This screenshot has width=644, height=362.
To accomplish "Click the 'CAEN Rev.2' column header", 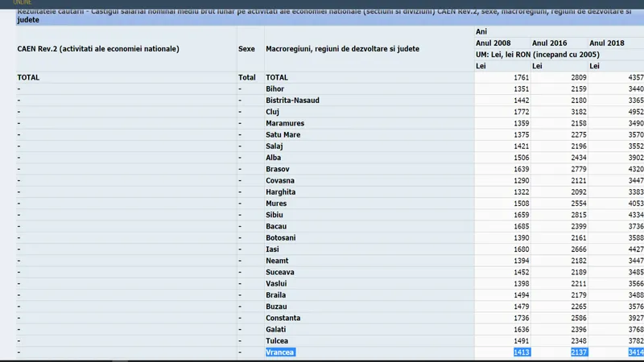I will [98, 49].
